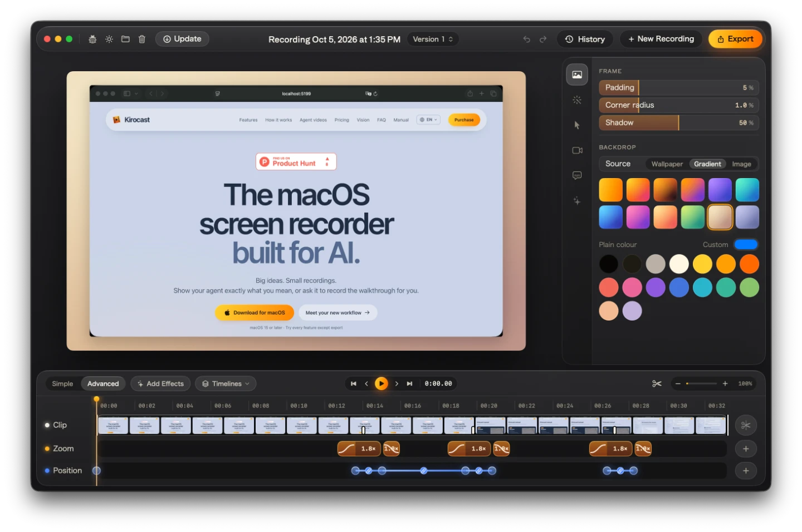Choose the black plain colour swatch
This screenshot has width=802, height=532.
[x=608, y=264]
